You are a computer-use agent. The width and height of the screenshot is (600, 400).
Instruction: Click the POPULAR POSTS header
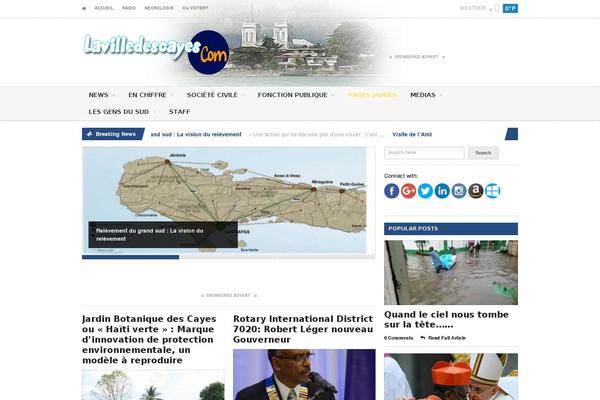(451, 229)
